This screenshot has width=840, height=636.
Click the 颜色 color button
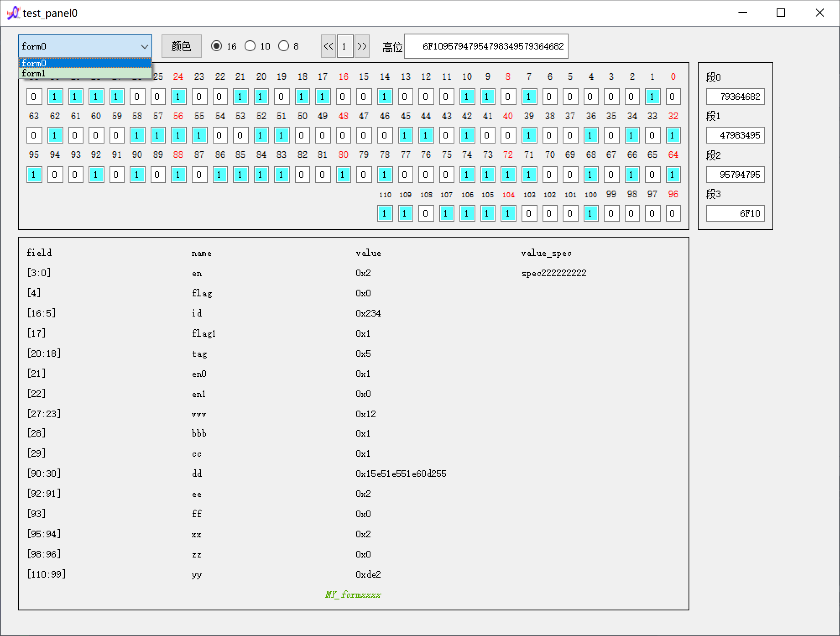(181, 46)
